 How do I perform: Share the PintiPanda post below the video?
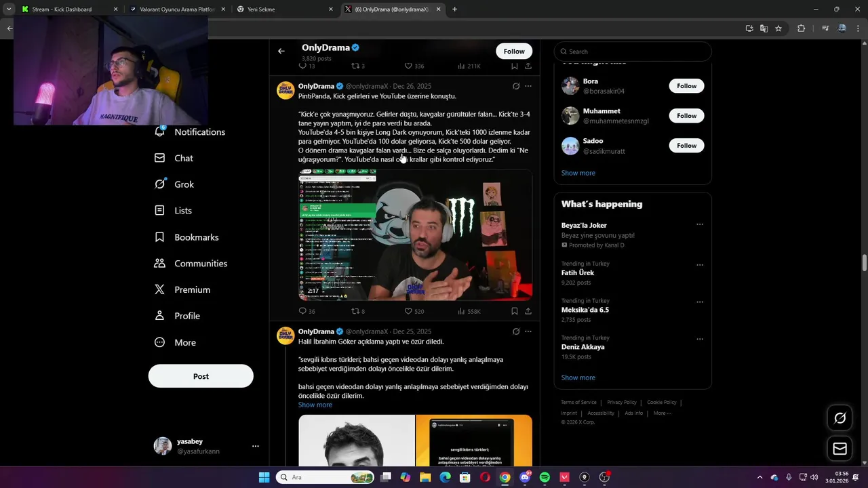pyautogui.click(x=528, y=311)
